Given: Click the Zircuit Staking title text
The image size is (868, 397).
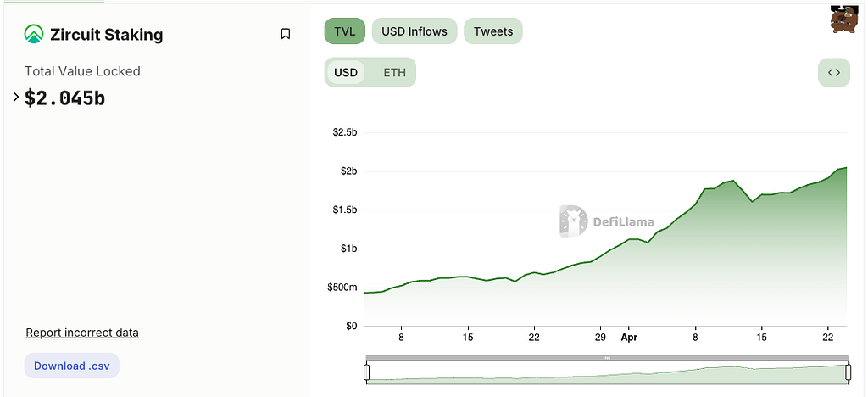Looking at the screenshot, I should pos(106,35).
